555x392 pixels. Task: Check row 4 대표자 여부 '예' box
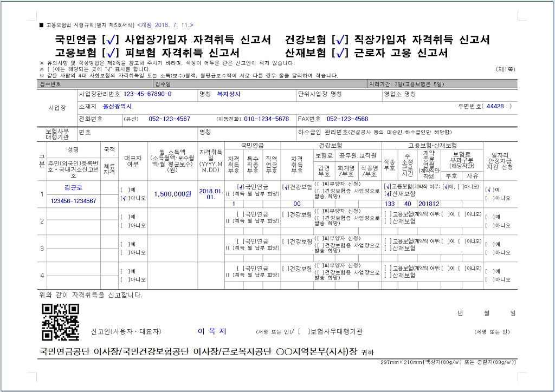pos(124,271)
